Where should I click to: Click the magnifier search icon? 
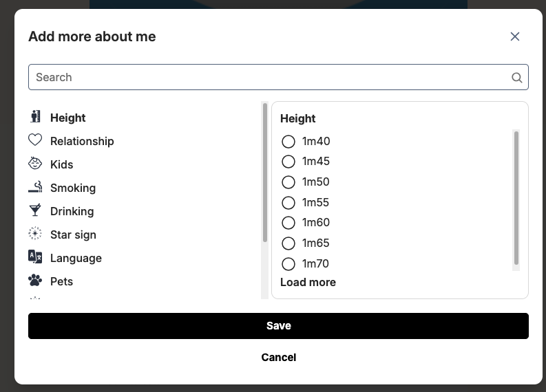pyautogui.click(x=517, y=78)
